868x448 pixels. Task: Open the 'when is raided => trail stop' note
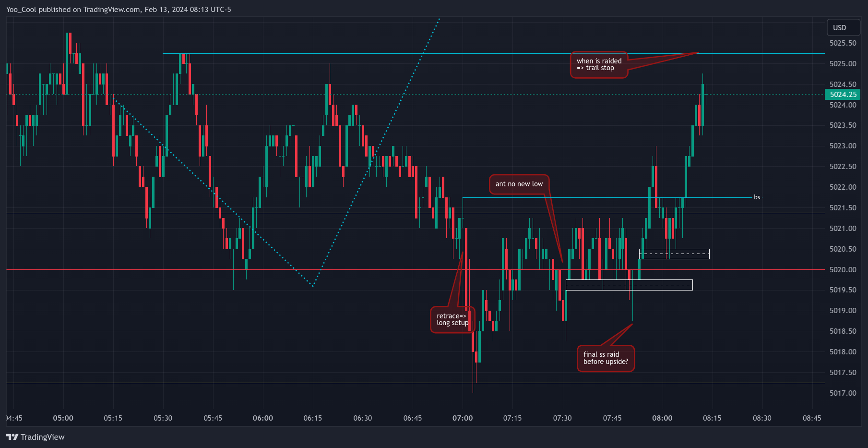click(599, 65)
